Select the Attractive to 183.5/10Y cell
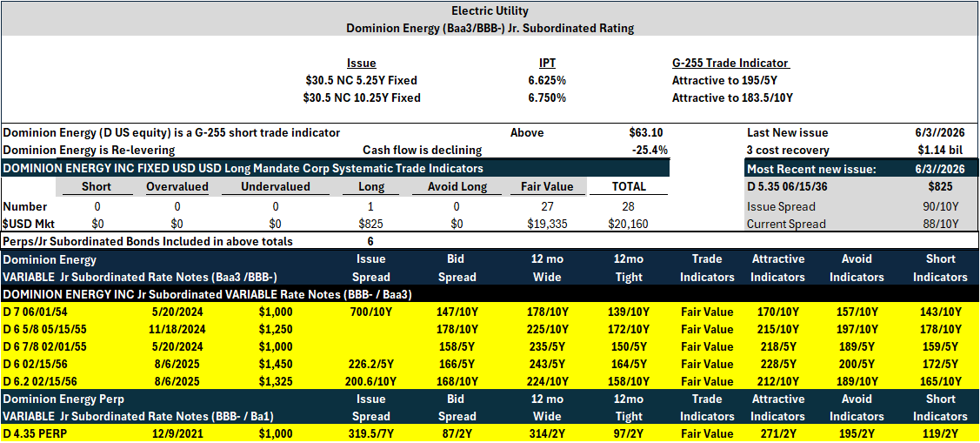 pyautogui.click(x=732, y=97)
